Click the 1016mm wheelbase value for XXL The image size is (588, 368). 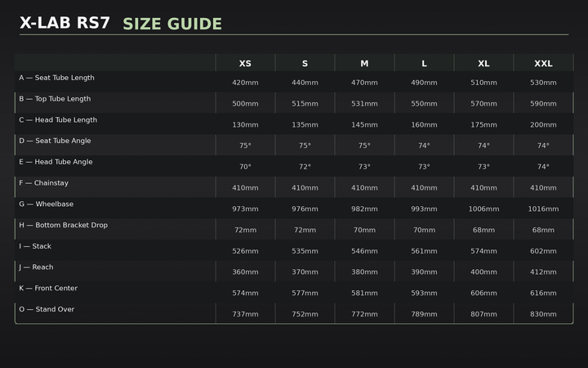543,209
